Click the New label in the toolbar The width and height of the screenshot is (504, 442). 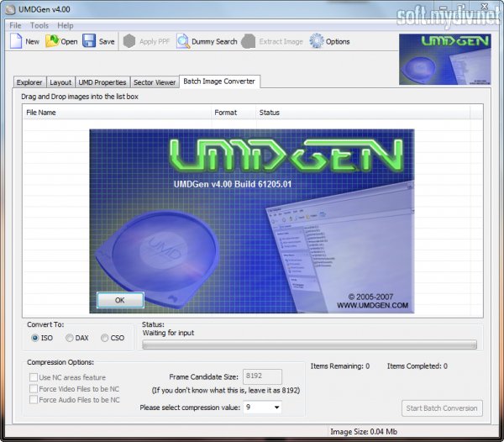(32, 41)
